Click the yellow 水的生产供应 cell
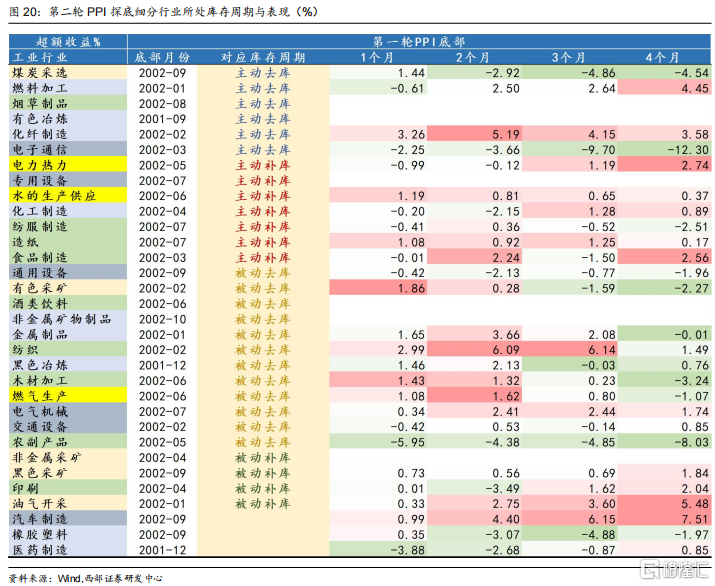 point(68,196)
